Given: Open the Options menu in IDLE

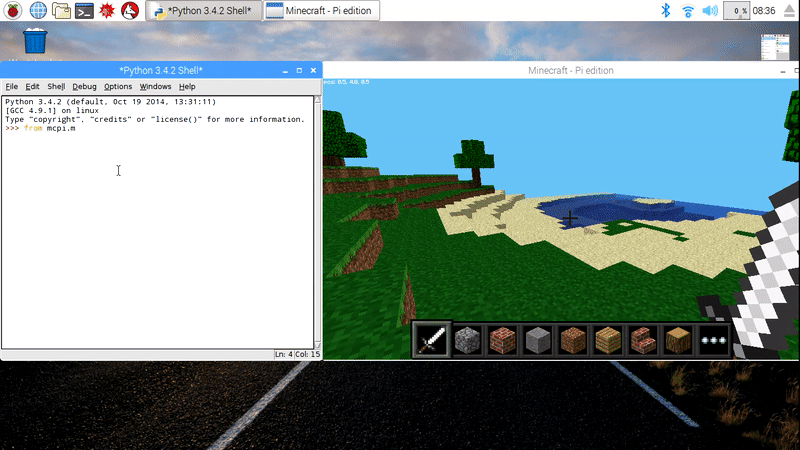Looking at the screenshot, I should click(118, 87).
